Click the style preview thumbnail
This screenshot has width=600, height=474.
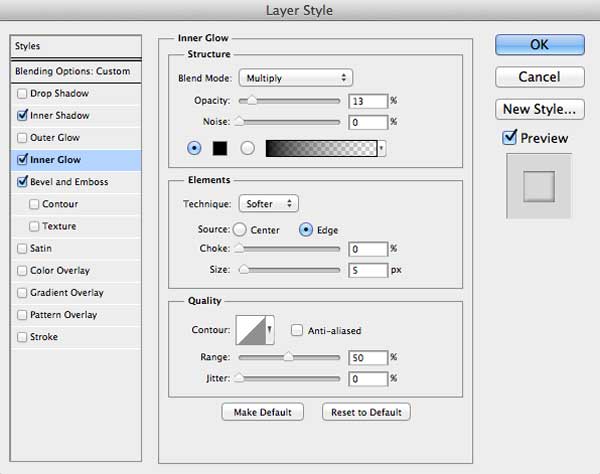coord(539,186)
